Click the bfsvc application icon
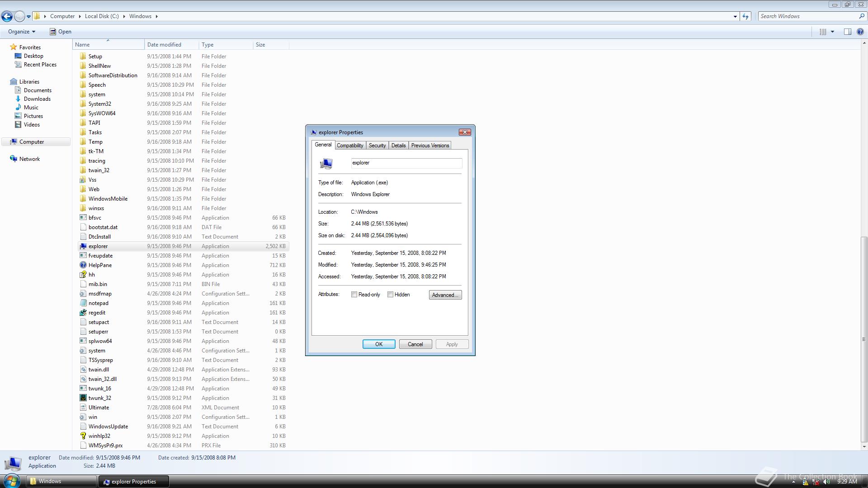The height and width of the screenshot is (488, 868). click(83, 218)
